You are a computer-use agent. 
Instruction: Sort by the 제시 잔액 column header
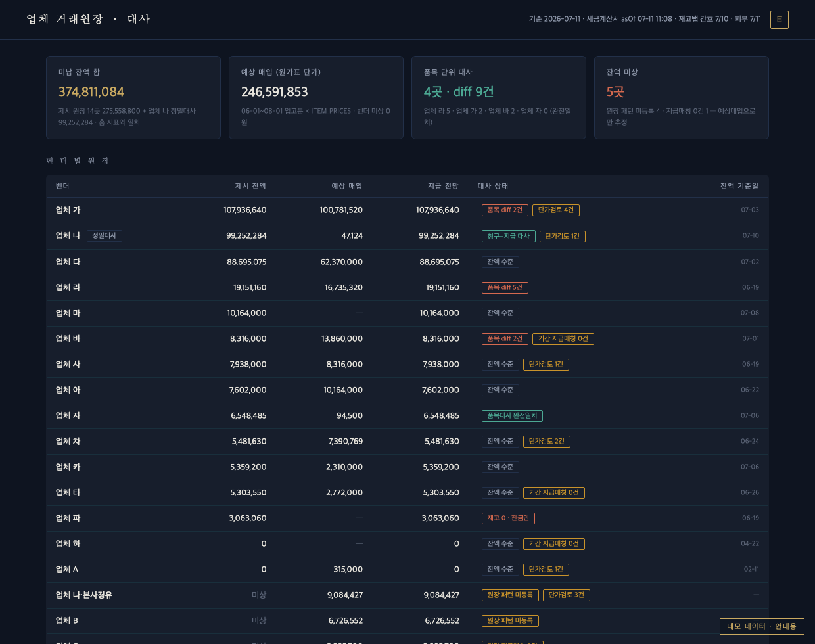tap(250, 186)
